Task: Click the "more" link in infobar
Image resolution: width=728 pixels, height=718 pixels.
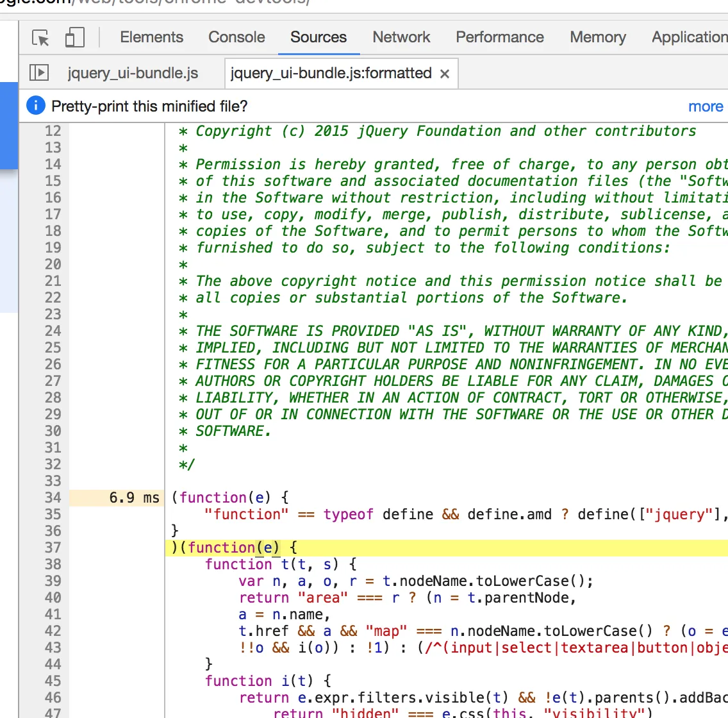Action: click(x=706, y=106)
